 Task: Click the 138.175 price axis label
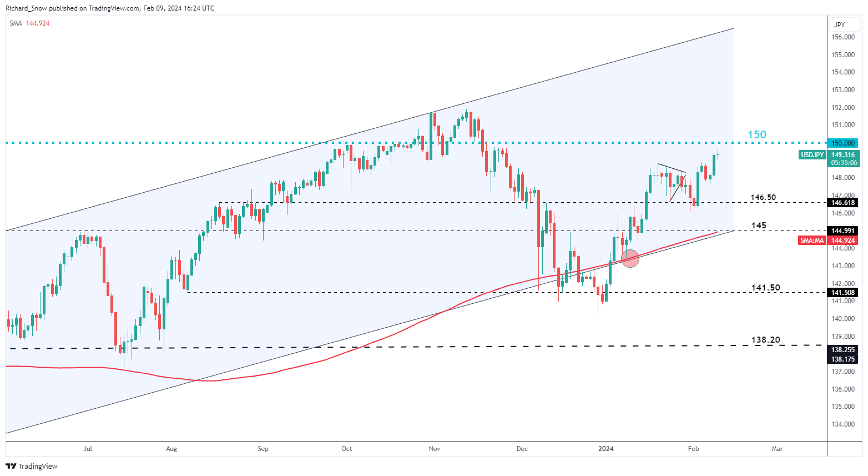tap(843, 359)
